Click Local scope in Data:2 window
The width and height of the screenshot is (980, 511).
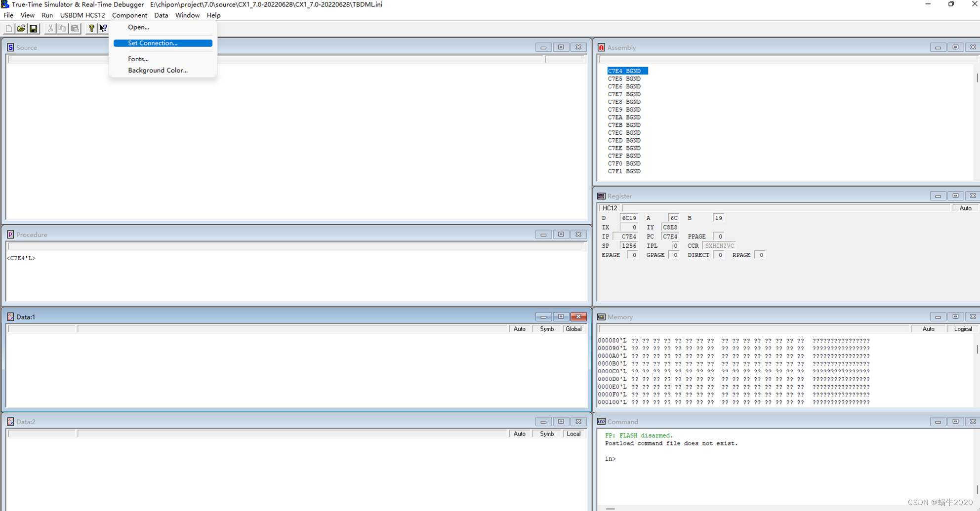tap(573, 434)
